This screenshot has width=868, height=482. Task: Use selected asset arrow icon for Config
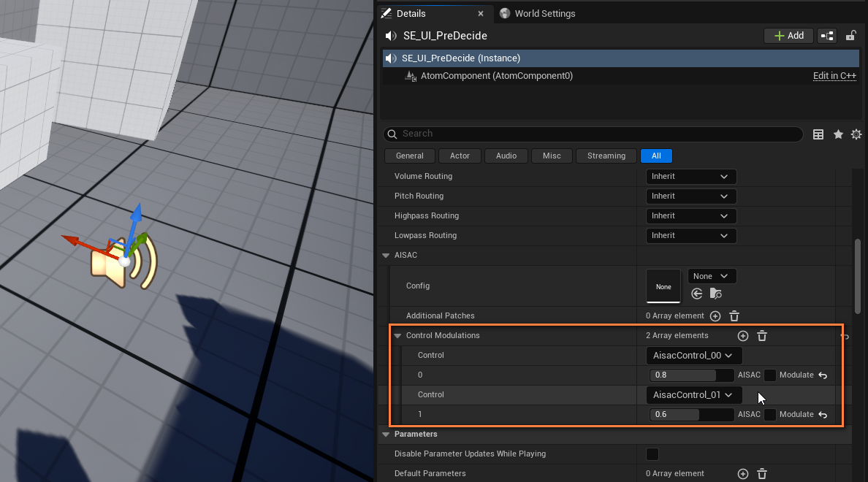pyautogui.click(x=697, y=294)
